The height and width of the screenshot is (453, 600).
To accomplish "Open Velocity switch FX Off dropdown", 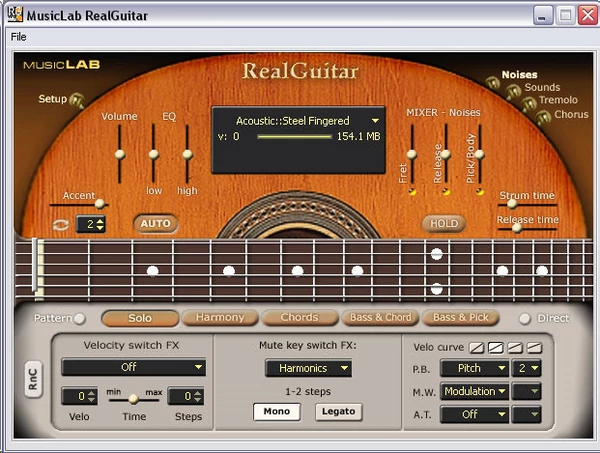I will pos(134,367).
